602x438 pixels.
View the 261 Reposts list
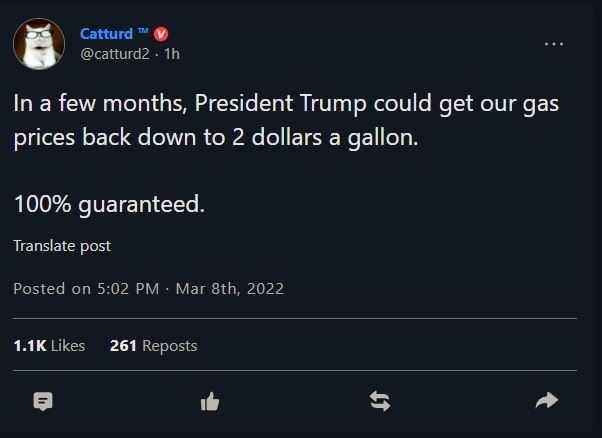(154, 345)
